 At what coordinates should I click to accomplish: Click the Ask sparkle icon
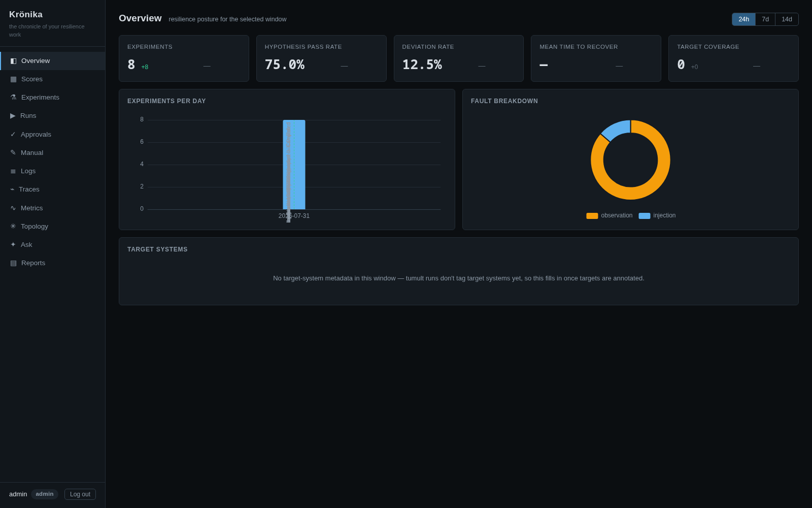13,245
